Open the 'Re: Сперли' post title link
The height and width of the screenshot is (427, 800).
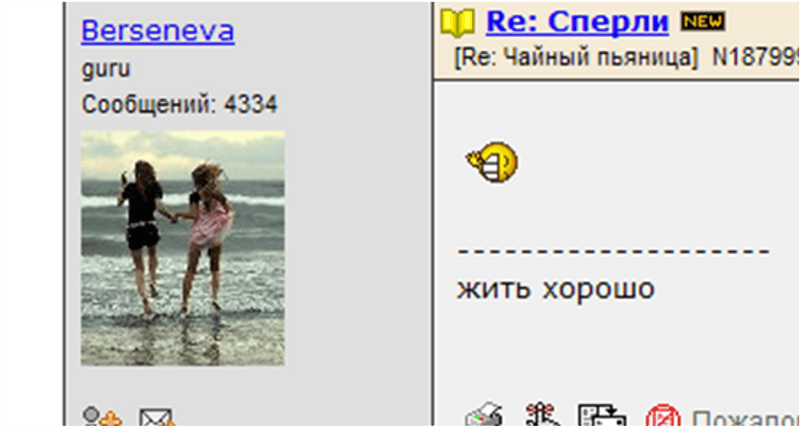point(577,21)
